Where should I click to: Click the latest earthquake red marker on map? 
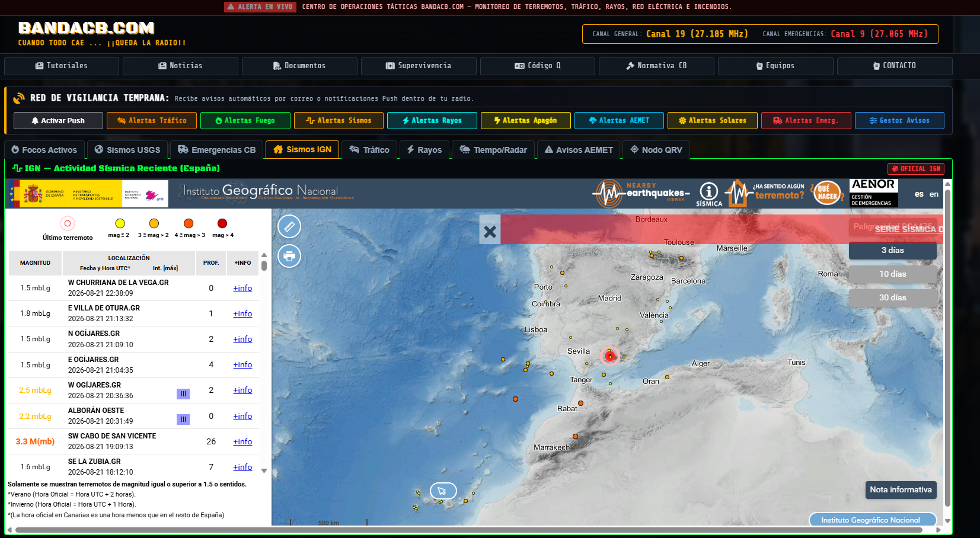click(610, 356)
